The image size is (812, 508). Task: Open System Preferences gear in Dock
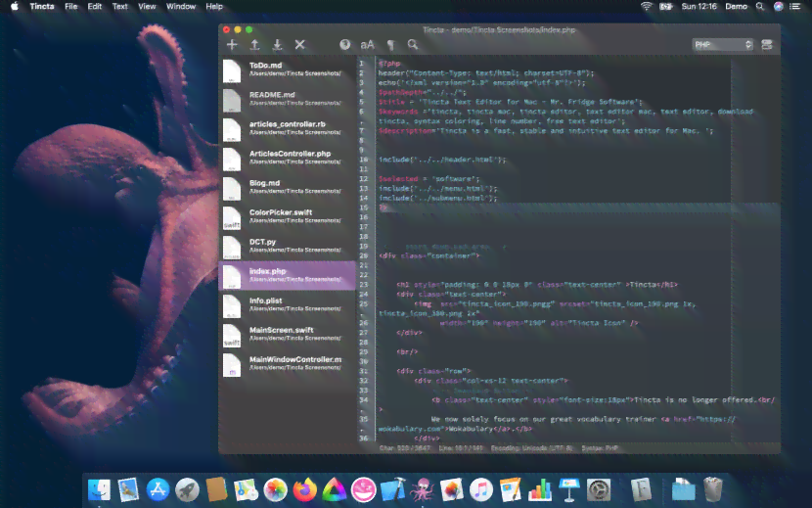point(598,489)
